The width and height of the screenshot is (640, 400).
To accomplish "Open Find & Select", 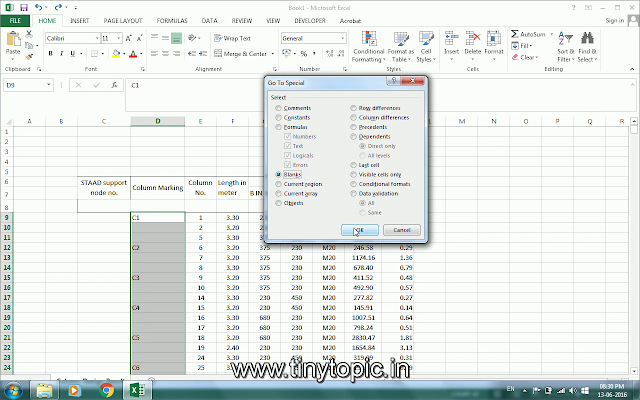I will point(587,47).
